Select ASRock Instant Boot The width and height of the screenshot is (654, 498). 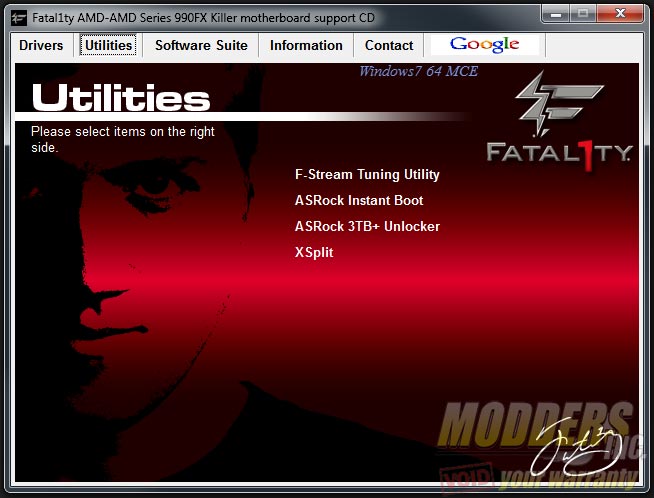point(359,200)
